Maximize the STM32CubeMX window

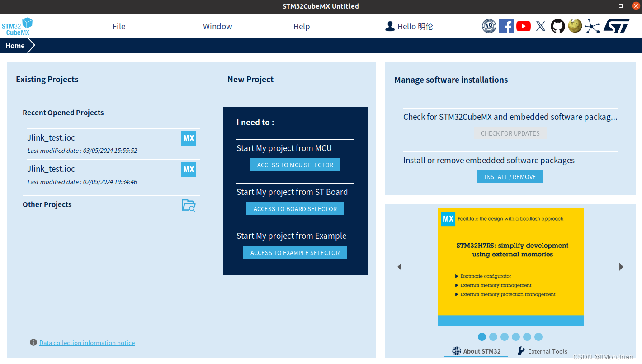tap(621, 6)
